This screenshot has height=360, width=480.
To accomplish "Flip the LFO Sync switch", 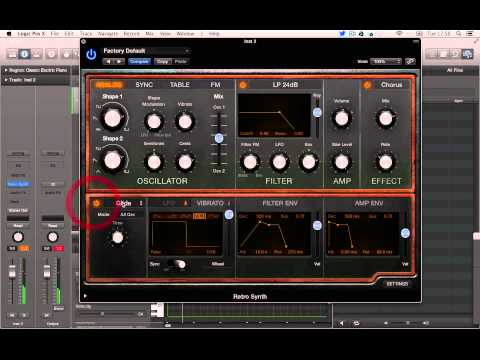I will coord(177,264).
